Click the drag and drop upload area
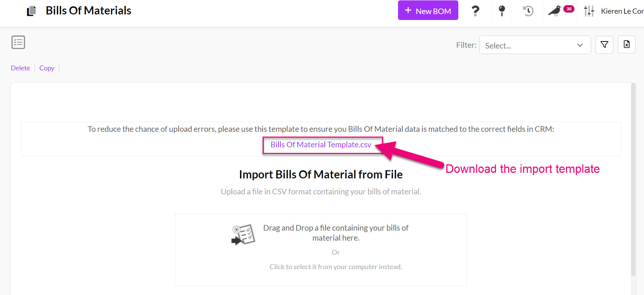This screenshot has height=295, width=644. point(321,249)
